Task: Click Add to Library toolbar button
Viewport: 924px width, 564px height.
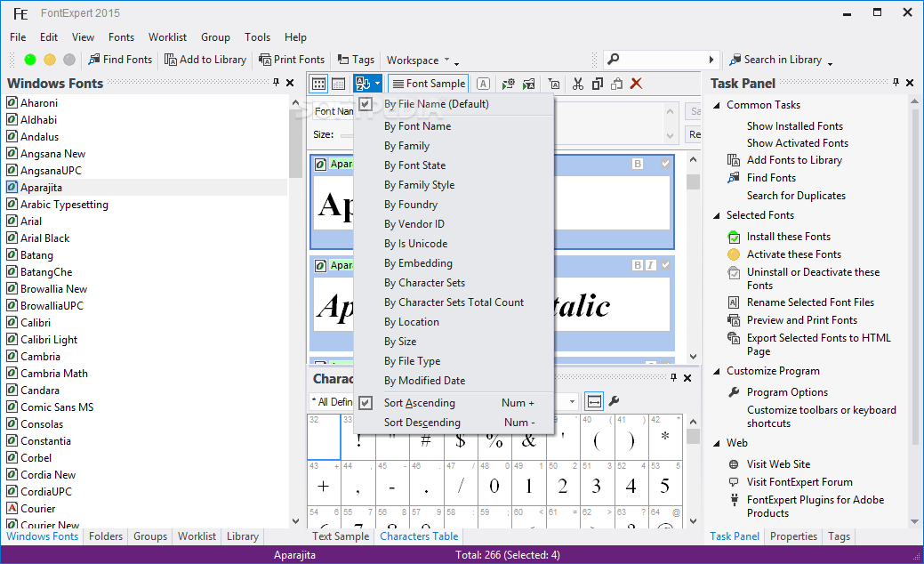Action: pos(205,60)
